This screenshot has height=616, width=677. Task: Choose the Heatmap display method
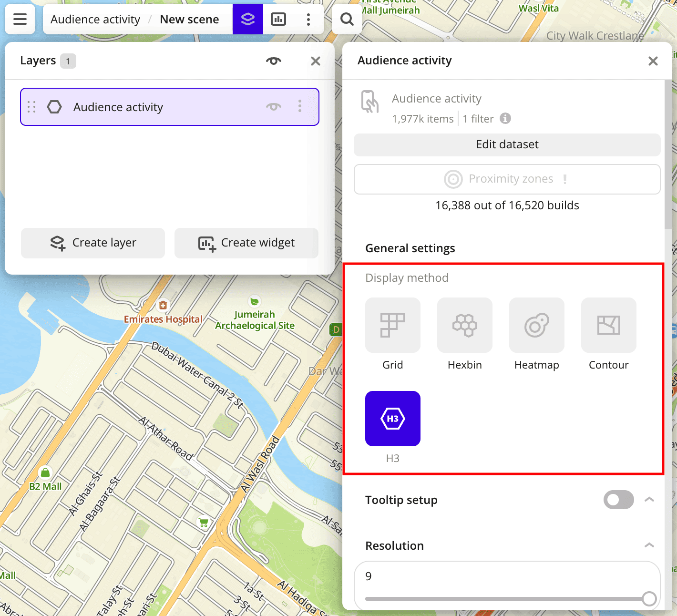[x=536, y=325]
